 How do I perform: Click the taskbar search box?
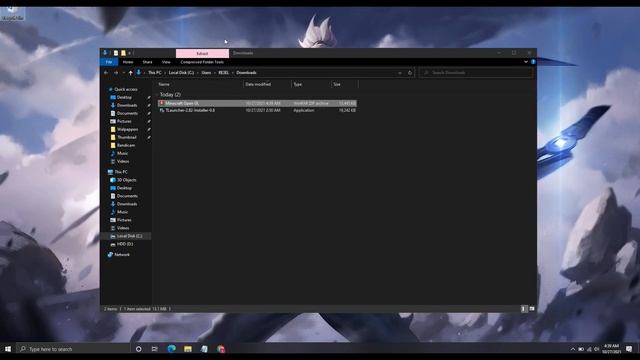tap(73, 349)
